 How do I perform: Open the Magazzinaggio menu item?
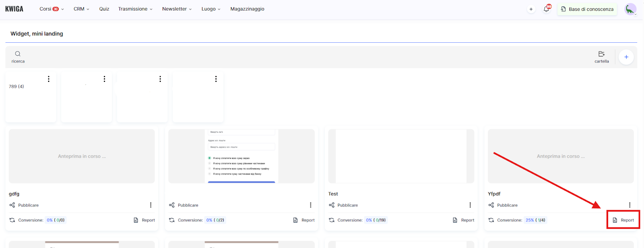click(247, 9)
